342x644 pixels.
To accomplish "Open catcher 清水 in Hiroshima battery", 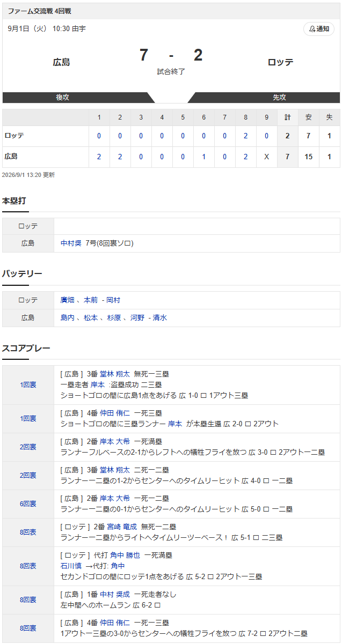I will coord(160,318).
